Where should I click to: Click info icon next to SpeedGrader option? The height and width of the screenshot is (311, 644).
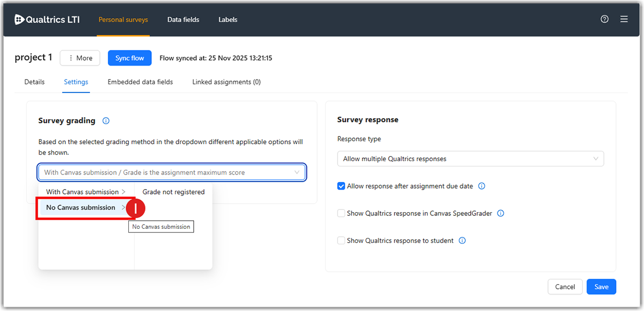[501, 213]
